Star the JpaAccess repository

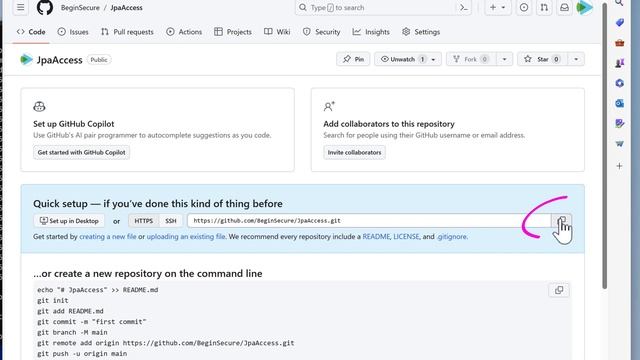[542, 59]
